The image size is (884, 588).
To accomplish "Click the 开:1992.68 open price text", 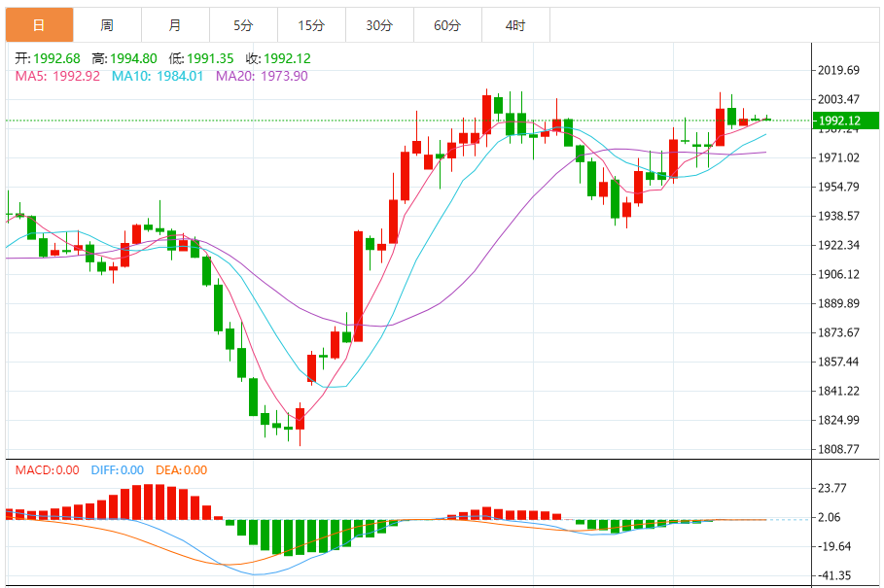I will pos(48,58).
